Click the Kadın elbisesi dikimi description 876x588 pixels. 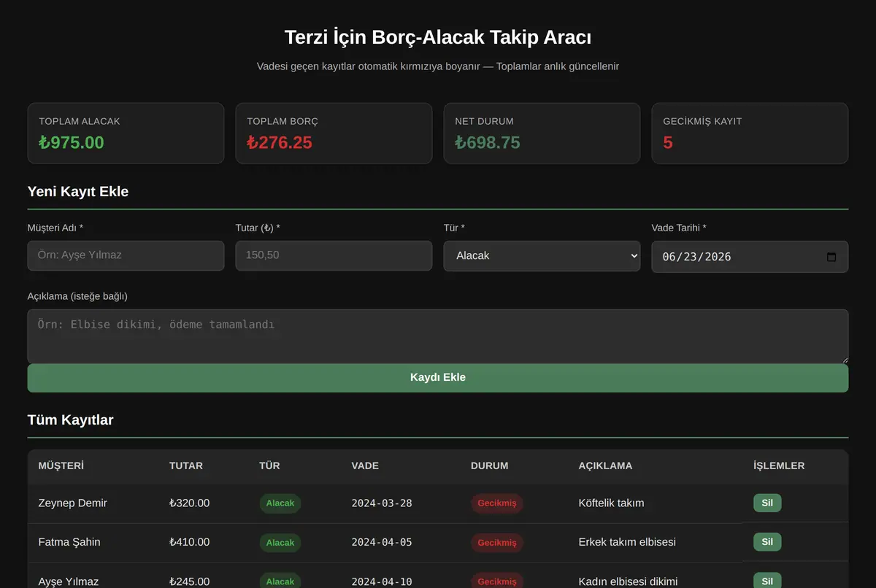628,581
